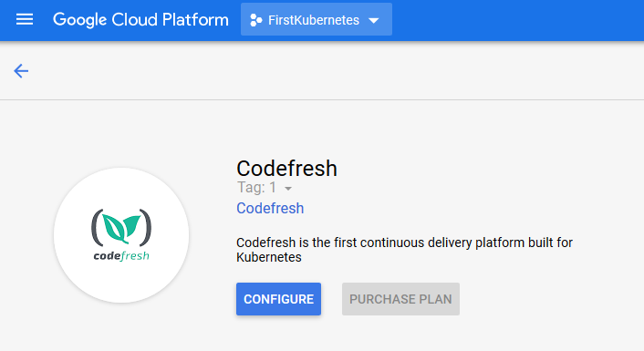Screen dimensions: 644x351
Task: Click the white circular logo background
Action: click(121, 235)
